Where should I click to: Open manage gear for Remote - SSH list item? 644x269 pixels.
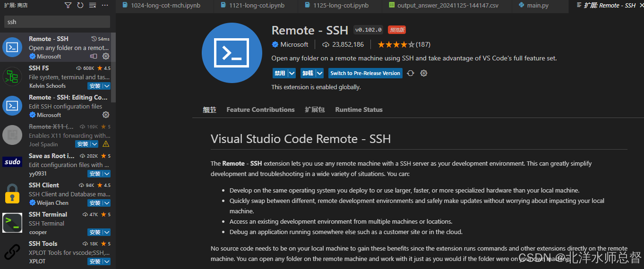coord(106,56)
